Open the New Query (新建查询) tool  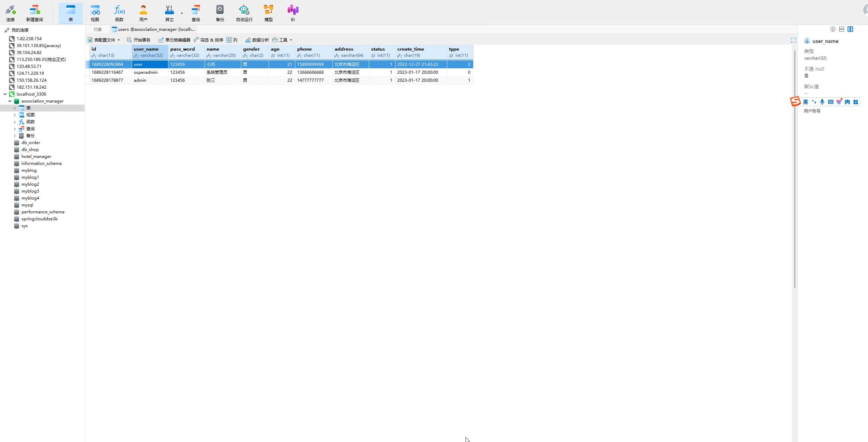35,13
